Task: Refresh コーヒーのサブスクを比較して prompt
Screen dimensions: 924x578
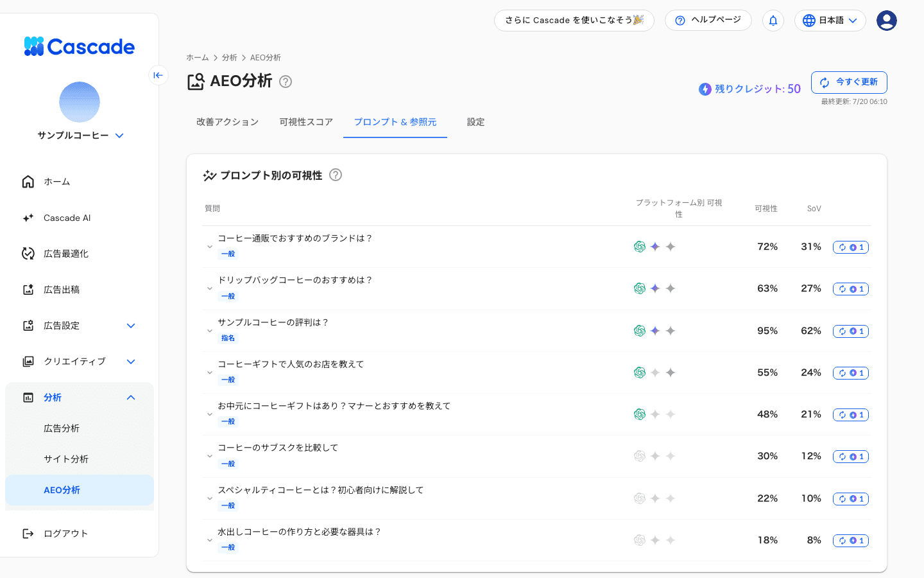Action: 851,457
